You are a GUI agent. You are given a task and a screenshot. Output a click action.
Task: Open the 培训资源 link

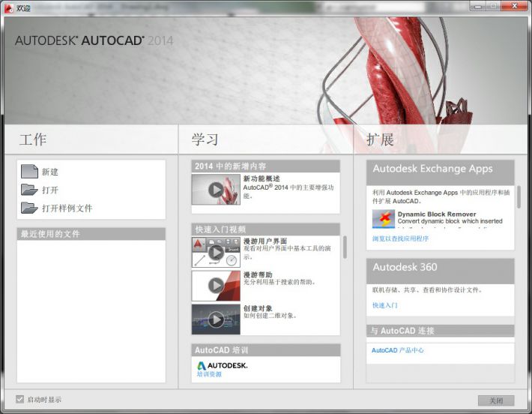(x=209, y=374)
